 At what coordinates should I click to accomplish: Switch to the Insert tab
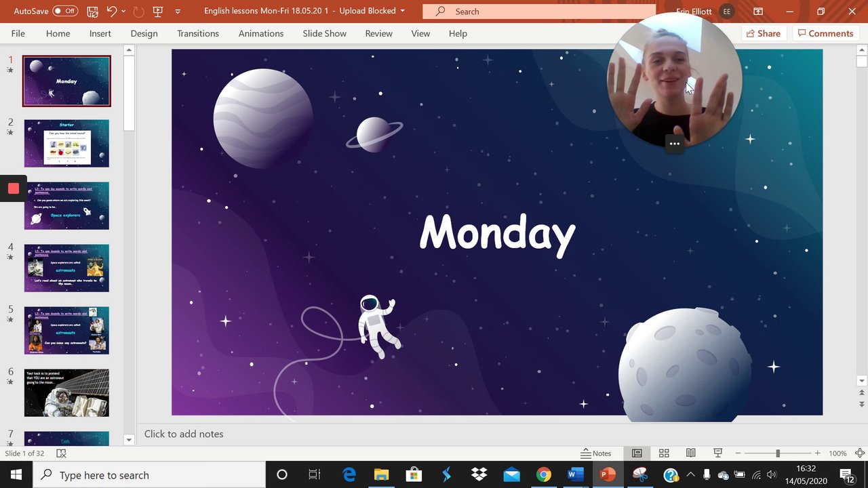(100, 33)
